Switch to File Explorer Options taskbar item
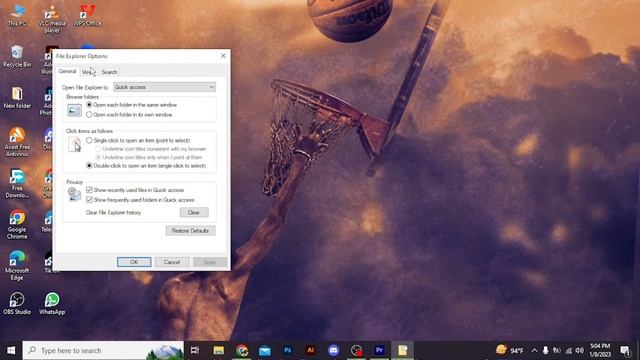Image resolution: width=640 pixels, height=360 pixels. 402,350
